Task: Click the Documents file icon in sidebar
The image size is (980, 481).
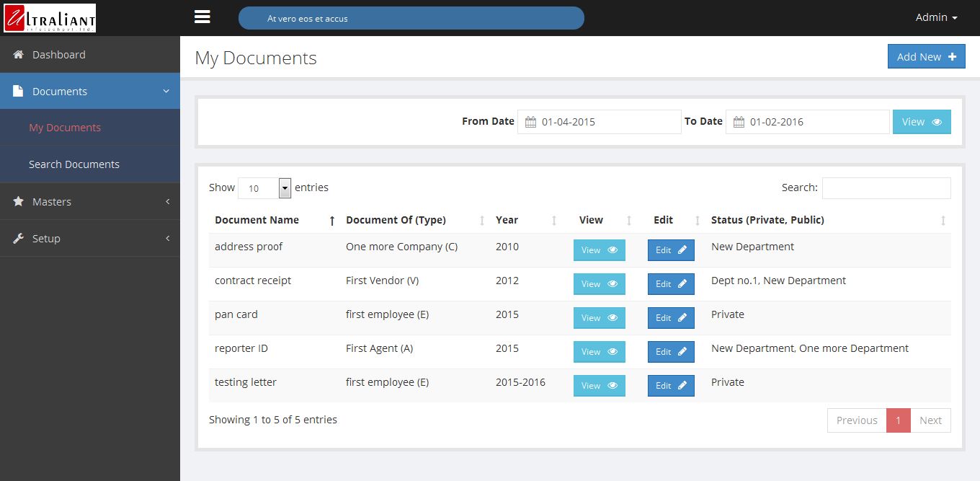Action: coord(19,92)
